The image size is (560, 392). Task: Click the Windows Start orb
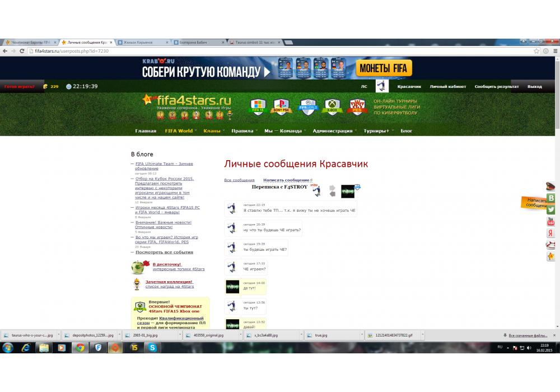pyautogui.click(x=8, y=347)
